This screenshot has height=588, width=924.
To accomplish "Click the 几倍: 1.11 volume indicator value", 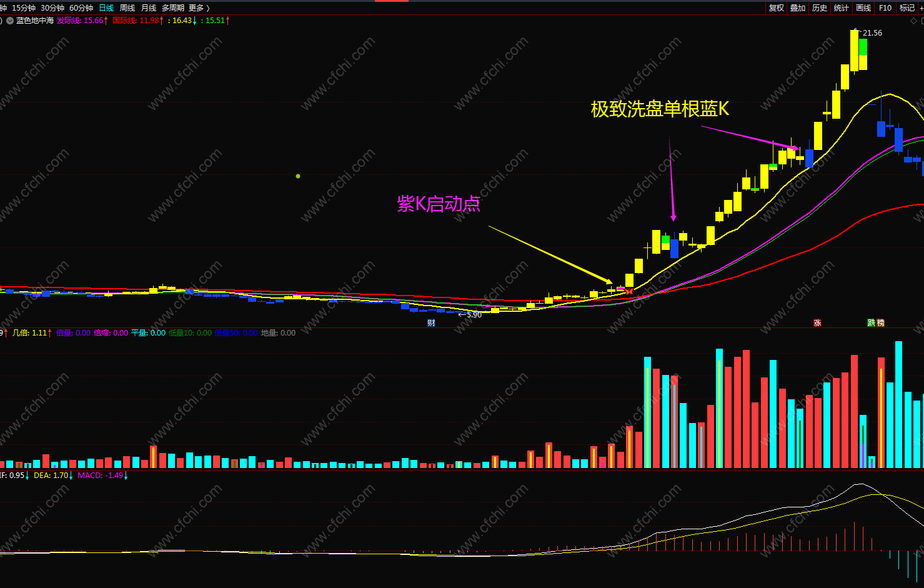I will coord(32,333).
